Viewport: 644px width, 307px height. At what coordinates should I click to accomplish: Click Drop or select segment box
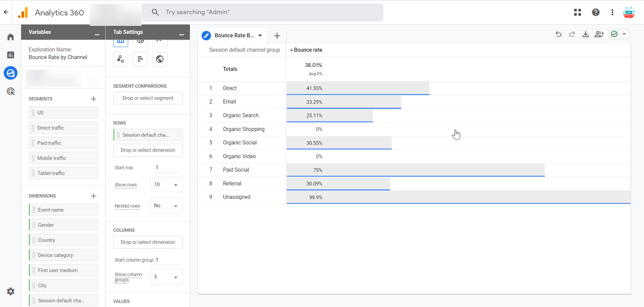(x=148, y=98)
